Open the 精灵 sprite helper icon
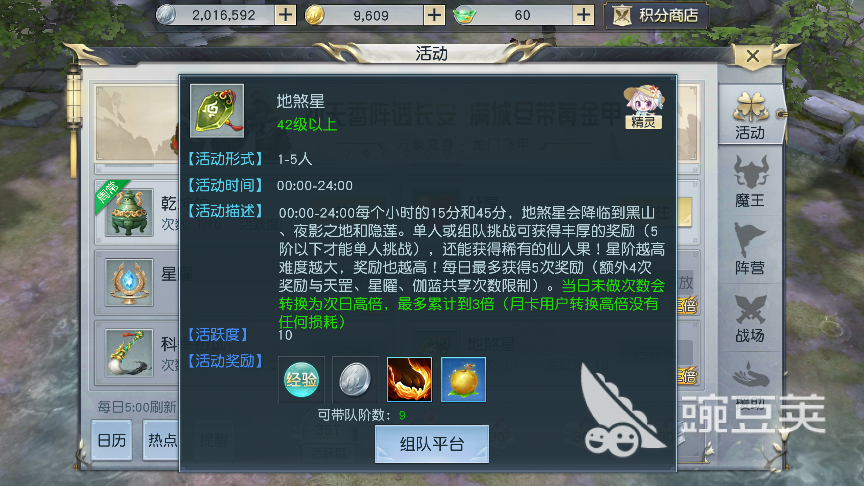This screenshot has height=486, width=864. click(644, 107)
